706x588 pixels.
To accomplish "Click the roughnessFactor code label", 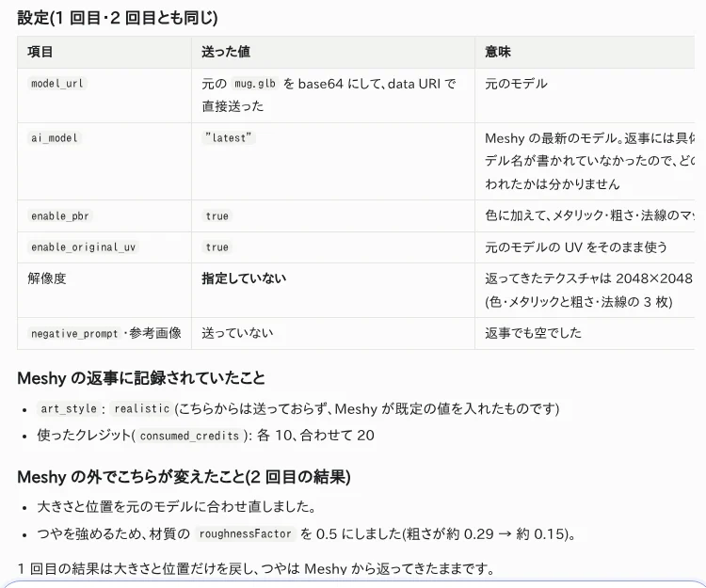I will [x=246, y=534].
